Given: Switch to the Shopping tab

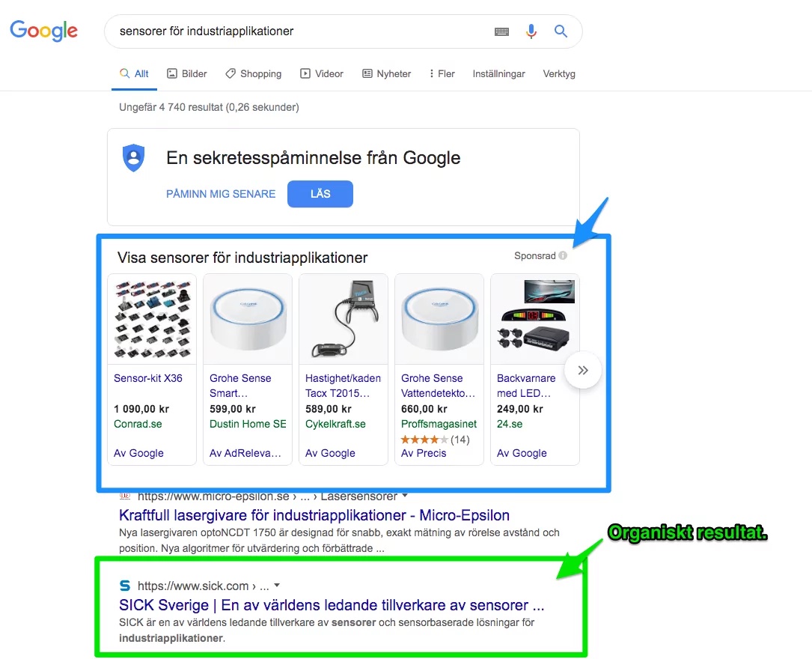Looking at the screenshot, I should (254, 73).
